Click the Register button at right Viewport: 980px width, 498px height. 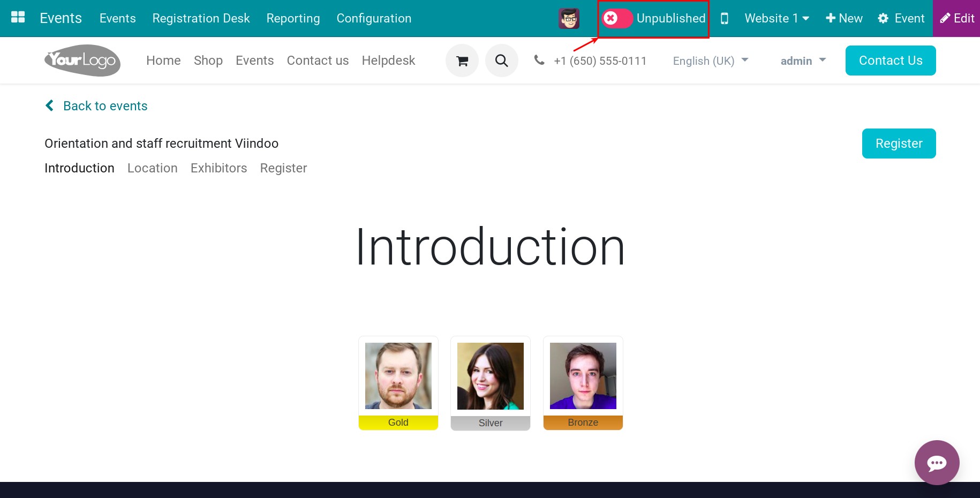pos(899,144)
